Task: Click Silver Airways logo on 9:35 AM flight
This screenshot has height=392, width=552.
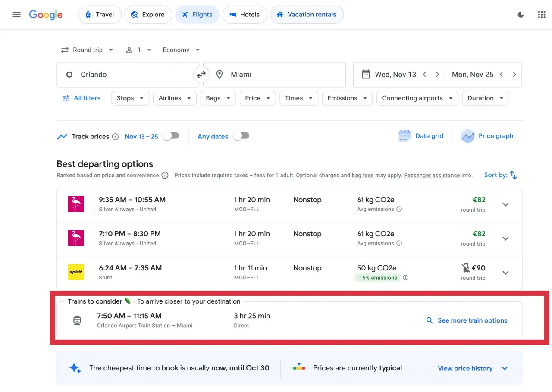Action: pos(76,204)
